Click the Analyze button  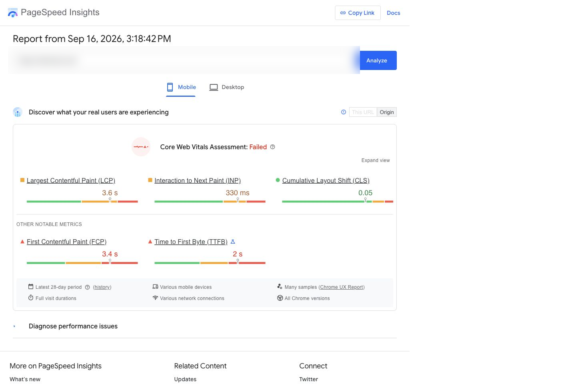[378, 60]
